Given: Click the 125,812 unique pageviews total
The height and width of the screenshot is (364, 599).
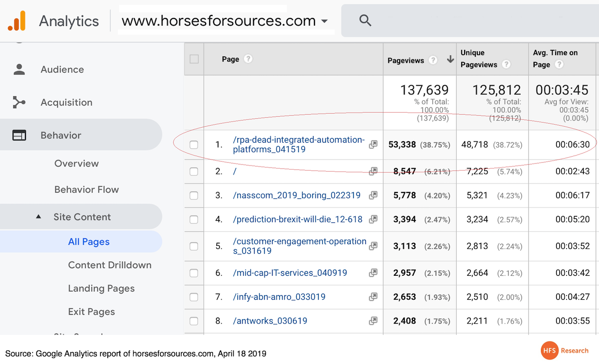Looking at the screenshot, I should [497, 90].
